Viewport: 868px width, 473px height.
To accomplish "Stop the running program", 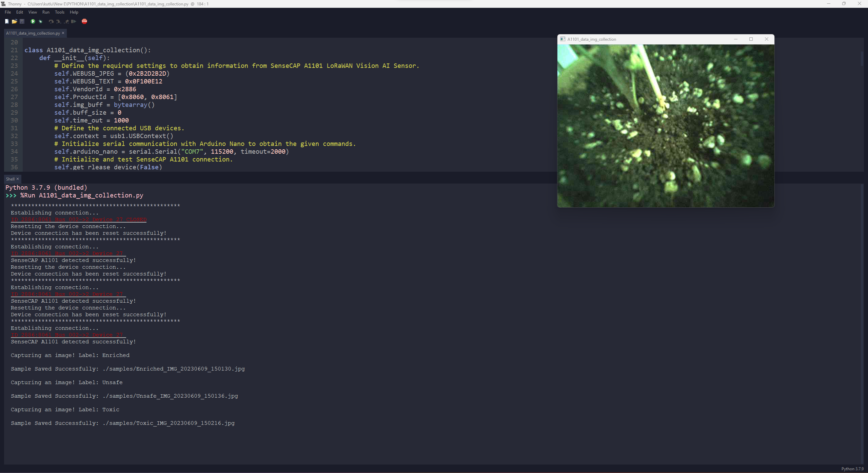I will pyautogui.click(x=84, y=21).
